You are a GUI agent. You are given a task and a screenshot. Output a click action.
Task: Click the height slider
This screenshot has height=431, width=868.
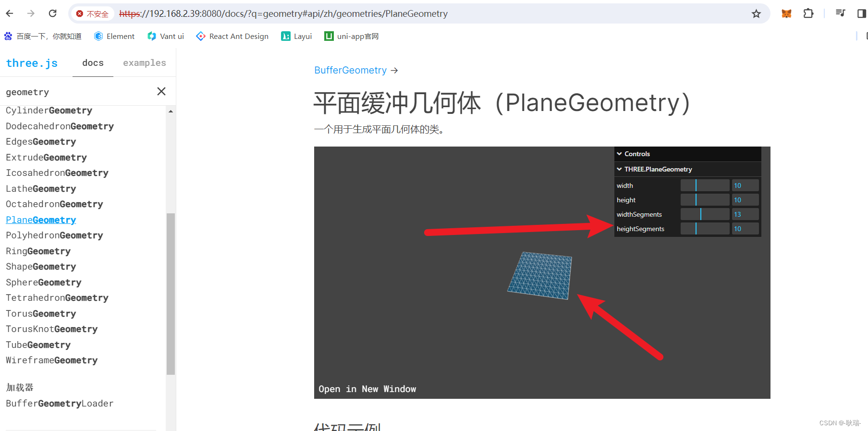tap(705, 200)
